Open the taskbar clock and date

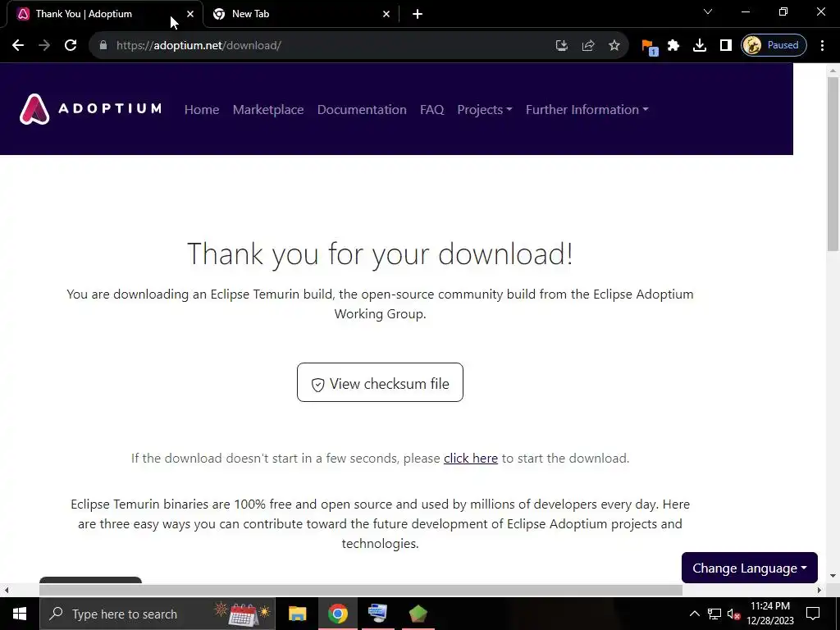(x=769, y=614)
